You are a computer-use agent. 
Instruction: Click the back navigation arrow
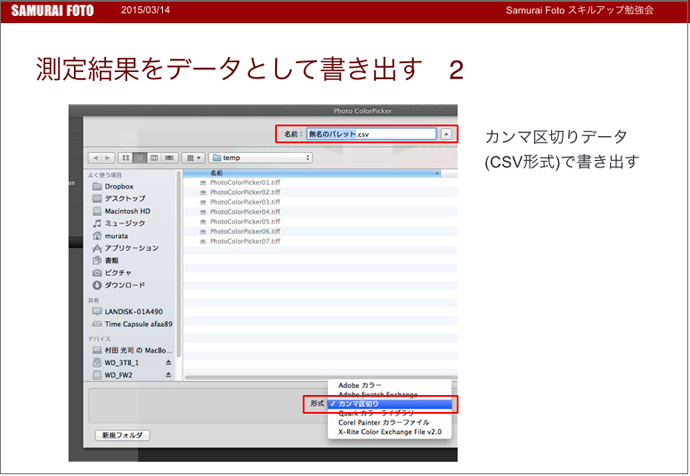[95, 157]
